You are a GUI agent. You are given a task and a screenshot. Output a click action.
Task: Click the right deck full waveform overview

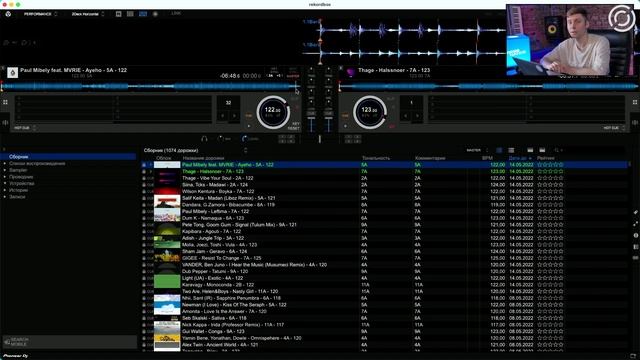pos(489,86)
